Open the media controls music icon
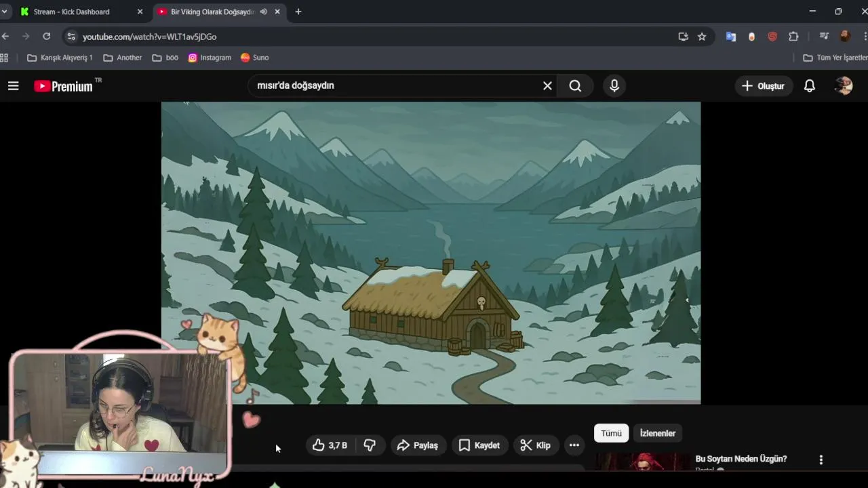This screenshot has width=868, height=488. click(x=824, y=37)
